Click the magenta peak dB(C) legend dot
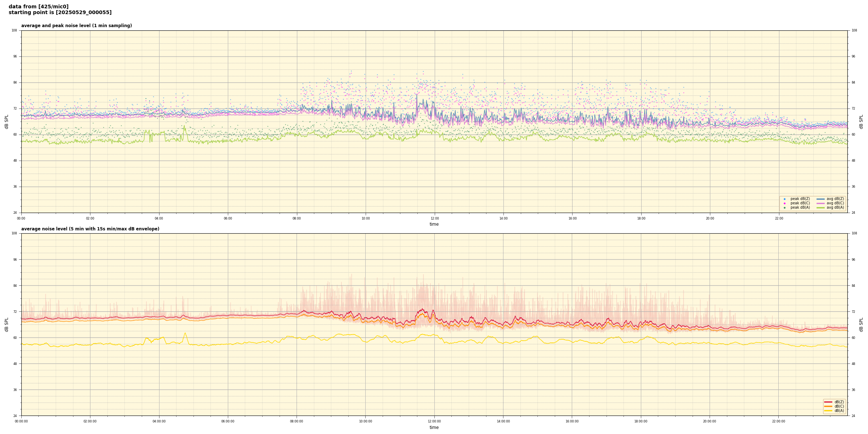The width and height of the screenshot is (868, 434). tap(784, 203)
